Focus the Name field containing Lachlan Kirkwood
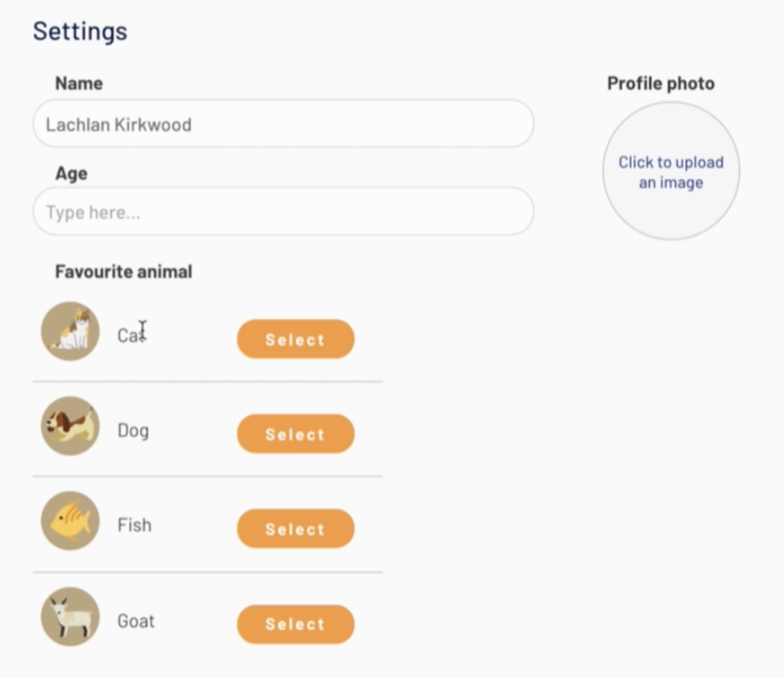 (283, 124)
